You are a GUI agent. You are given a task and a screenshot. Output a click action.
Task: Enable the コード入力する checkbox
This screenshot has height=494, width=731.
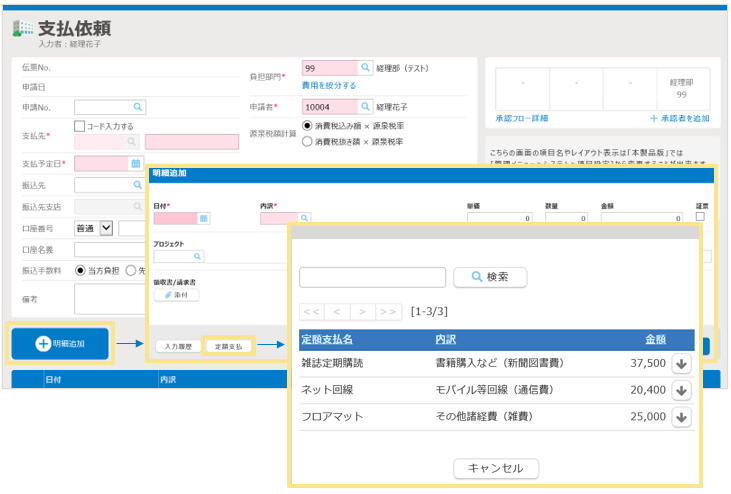coord(81,127)
